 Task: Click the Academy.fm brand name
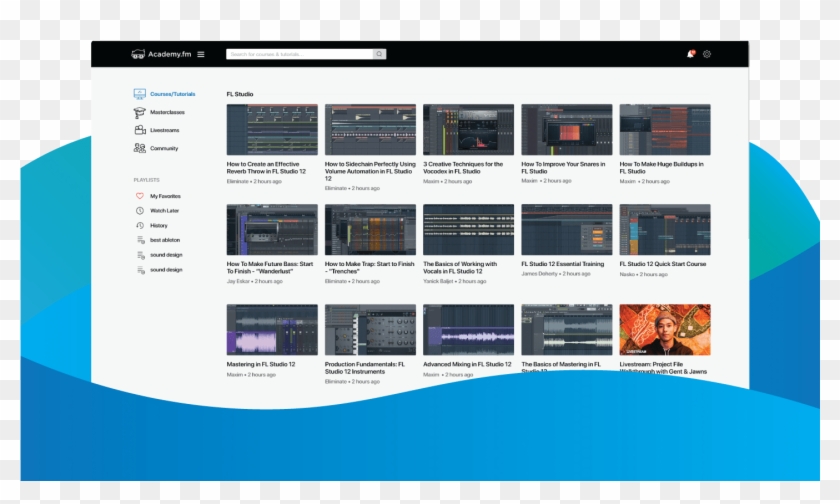(x=169, y=54)
